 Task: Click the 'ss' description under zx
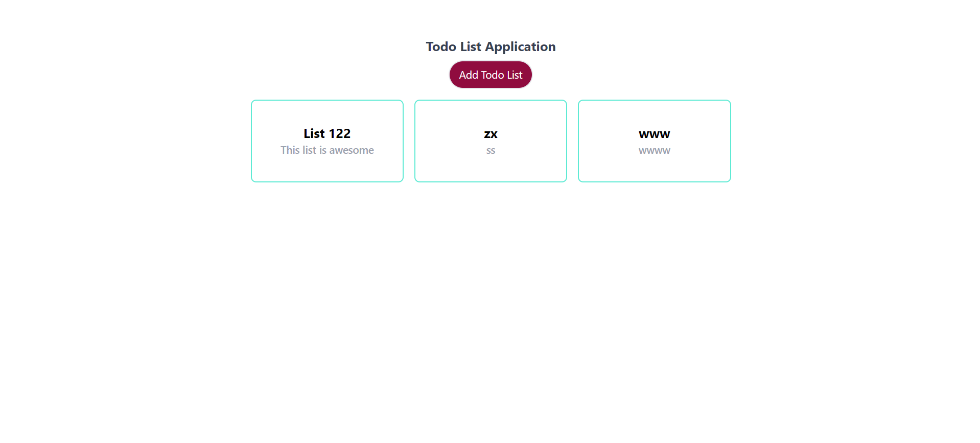490,150
